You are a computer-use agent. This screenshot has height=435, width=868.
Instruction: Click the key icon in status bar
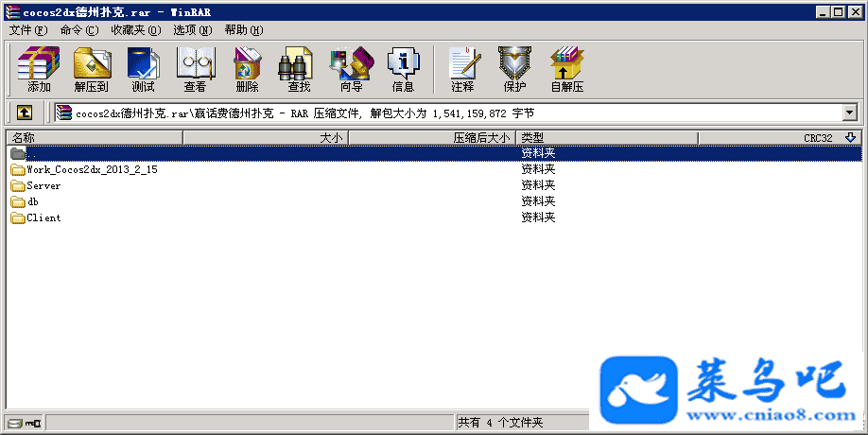coord(34,424)
